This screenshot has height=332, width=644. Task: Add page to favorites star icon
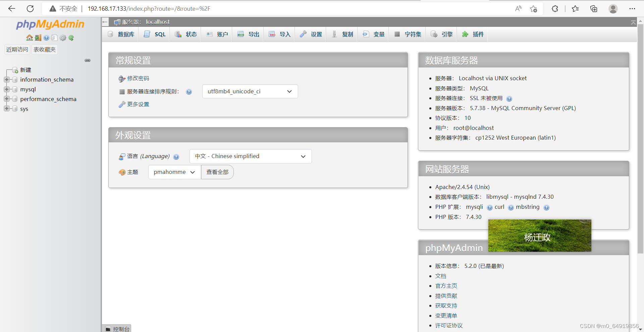click(533, 9)
